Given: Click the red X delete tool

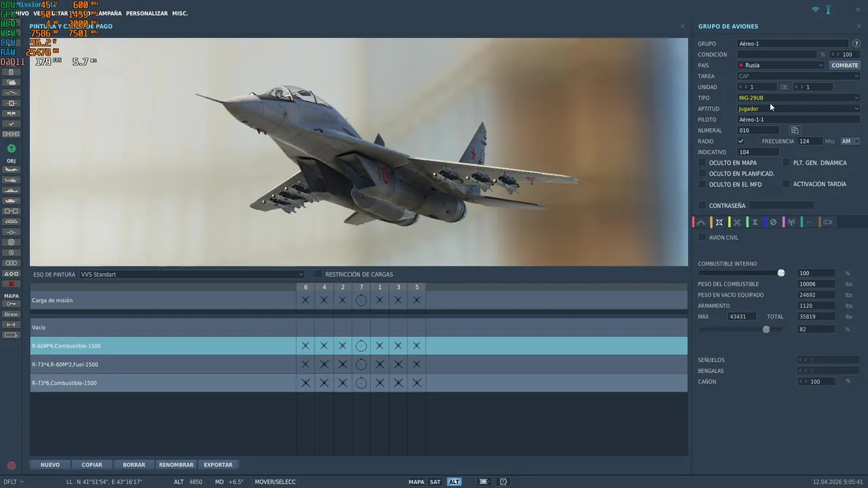Looking at the screenshot, I should pyautogui.click(x=11, y=284).
